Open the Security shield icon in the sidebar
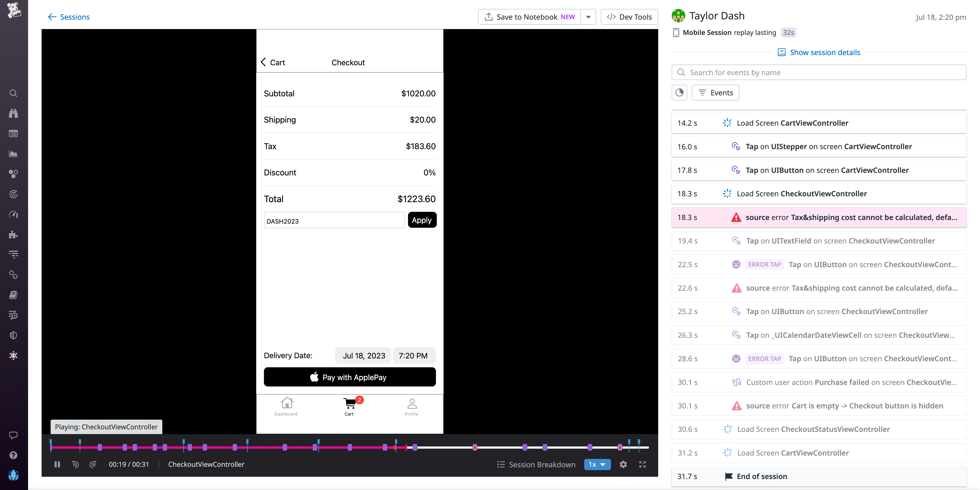 (13, 335)
